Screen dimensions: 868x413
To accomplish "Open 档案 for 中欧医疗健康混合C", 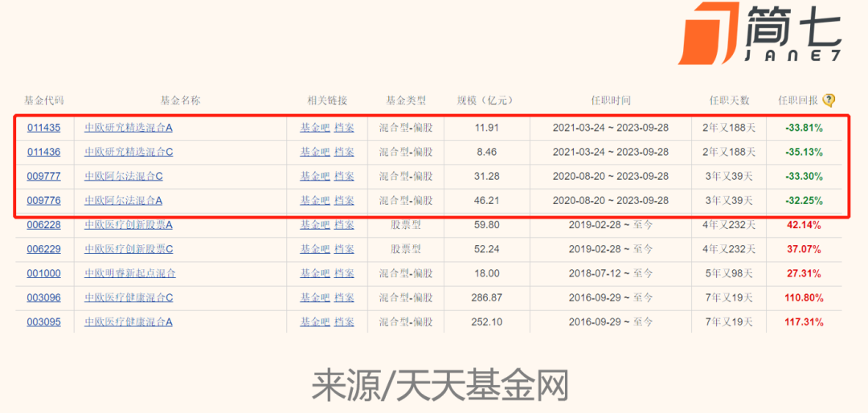I will [344, 298].
